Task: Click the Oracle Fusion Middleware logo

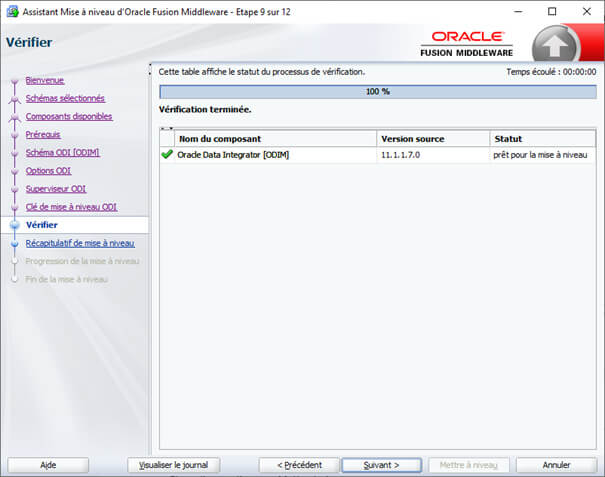Action: (467, 44)
